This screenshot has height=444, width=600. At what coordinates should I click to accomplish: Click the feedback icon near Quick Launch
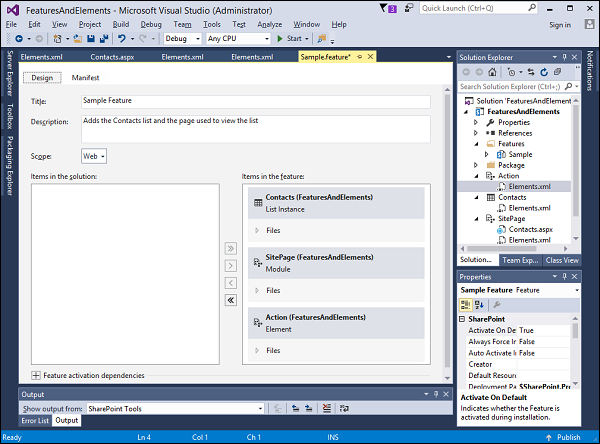409,8
